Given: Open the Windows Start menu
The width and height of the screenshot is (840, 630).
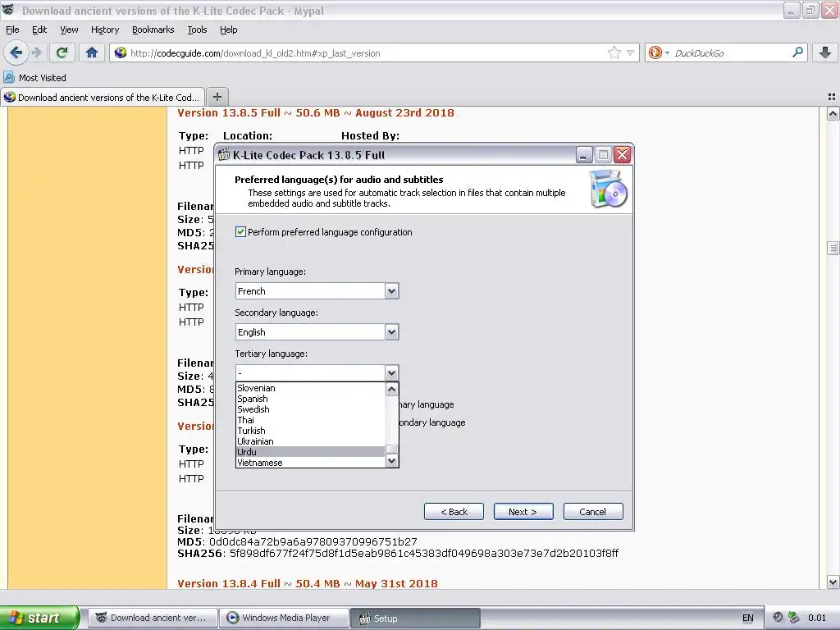Looking at the screenshot, I should 39,618.
